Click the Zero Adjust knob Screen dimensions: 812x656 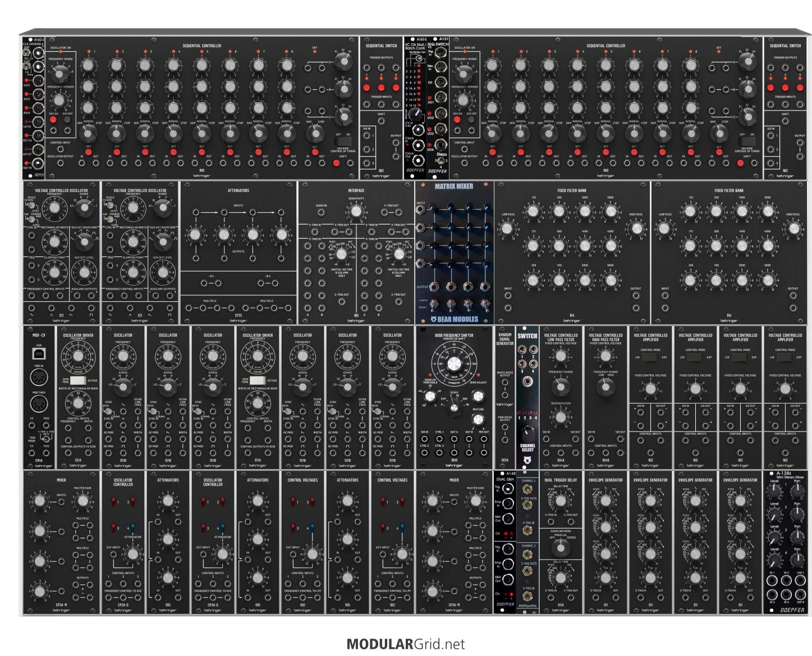(x=478, y=396)
